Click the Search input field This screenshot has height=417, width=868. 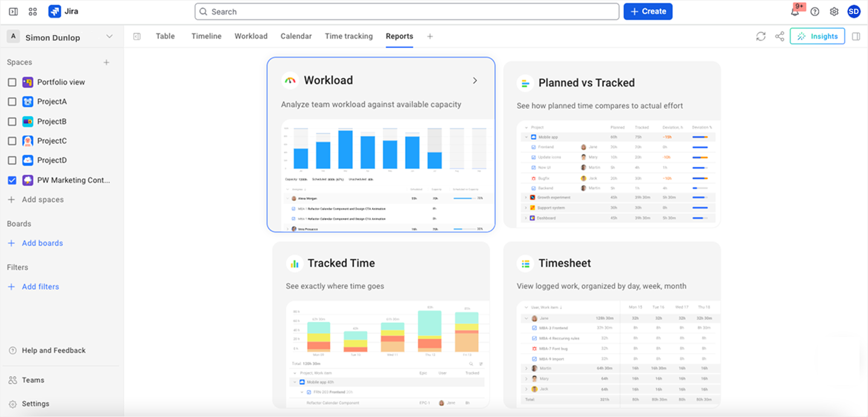pyautogui.click(x=406, y=11)
